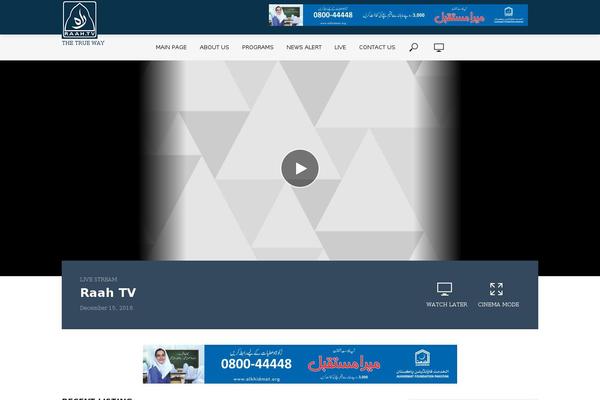Open Programs menu
Screen dimensions: 600x400
click(258, 47)
